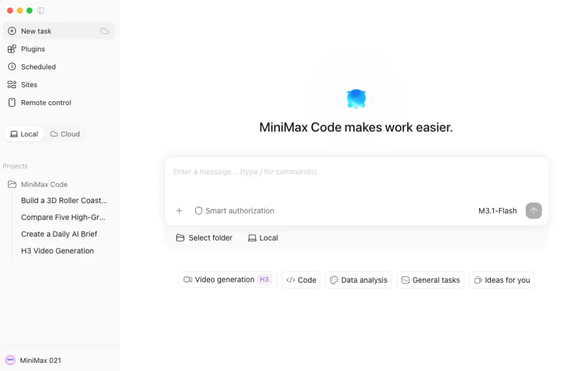Click the Scheduled clock icon
The height and width of the screenshot is (371, 588).
pyautogui.click(x=12, y=67)
